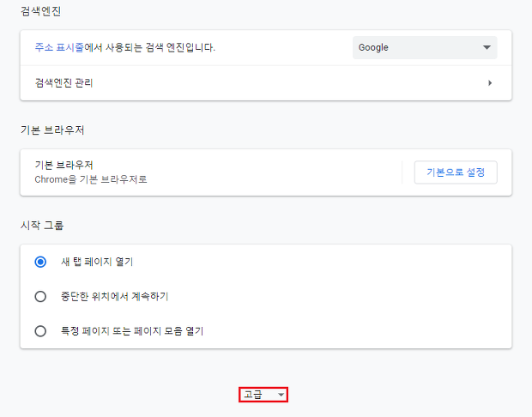Click the Chrome을 기본 브라우저로 description text
The width and height of the screenshot is (532, 417).
click(x=91, y=179)
